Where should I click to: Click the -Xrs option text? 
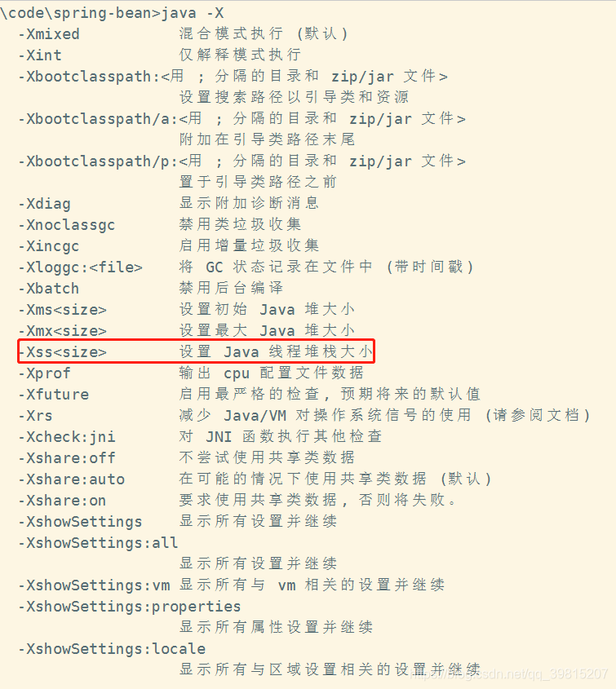[36, 416]
